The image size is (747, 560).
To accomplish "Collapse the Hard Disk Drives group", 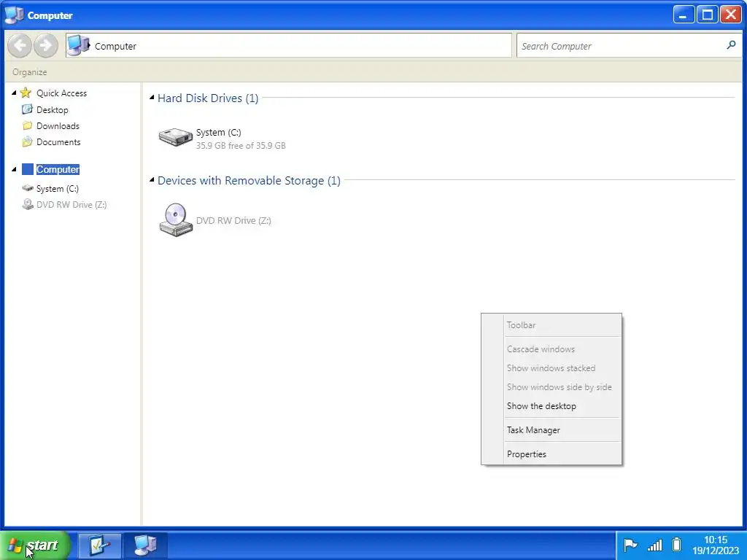I will (x=152, y=98).
